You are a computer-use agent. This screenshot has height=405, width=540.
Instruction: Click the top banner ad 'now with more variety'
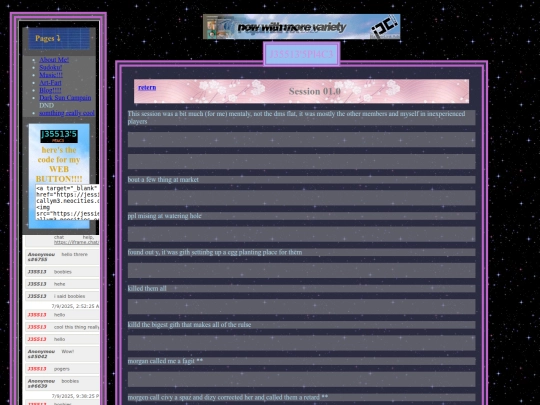(x=301, y=27)
